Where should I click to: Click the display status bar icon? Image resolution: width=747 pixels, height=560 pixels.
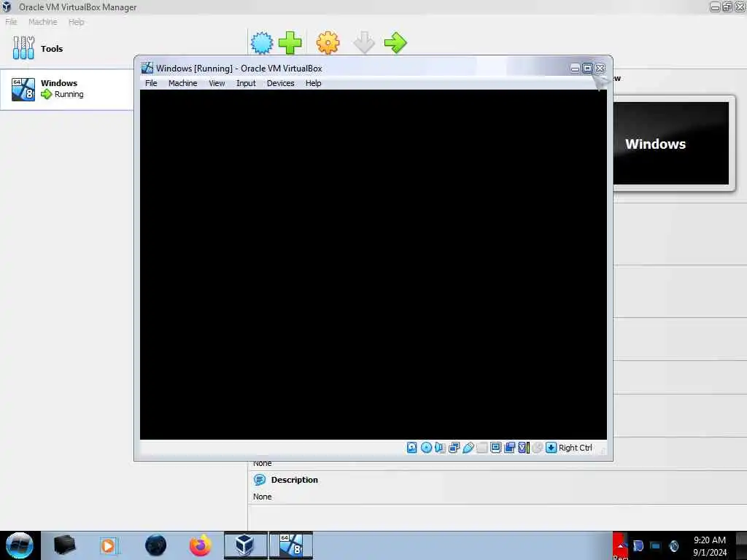pyautogui.click(x=495, y=447)
